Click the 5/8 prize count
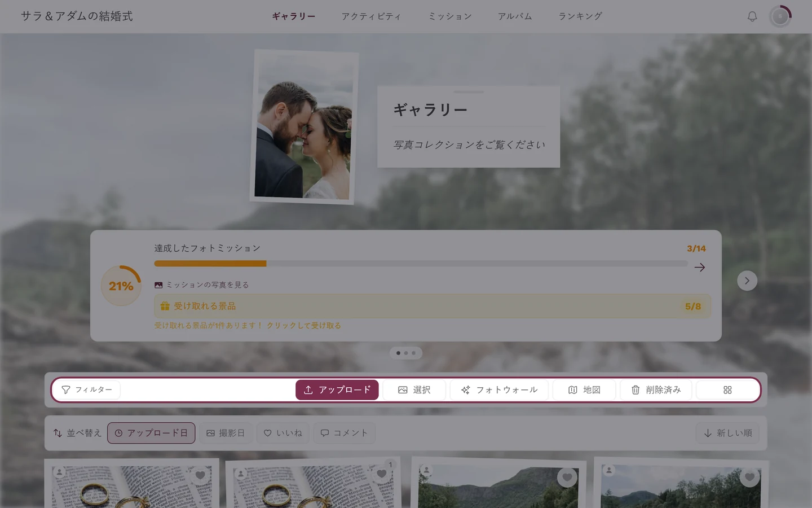The image size is (812, 508). pyautogui.click(x=693, y=306)
